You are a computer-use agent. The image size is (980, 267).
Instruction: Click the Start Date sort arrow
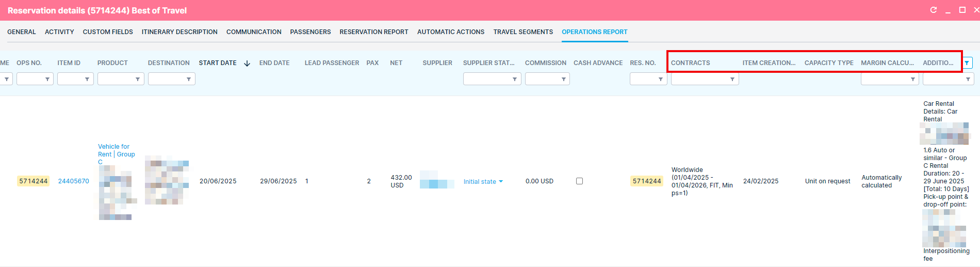[247, 64]
